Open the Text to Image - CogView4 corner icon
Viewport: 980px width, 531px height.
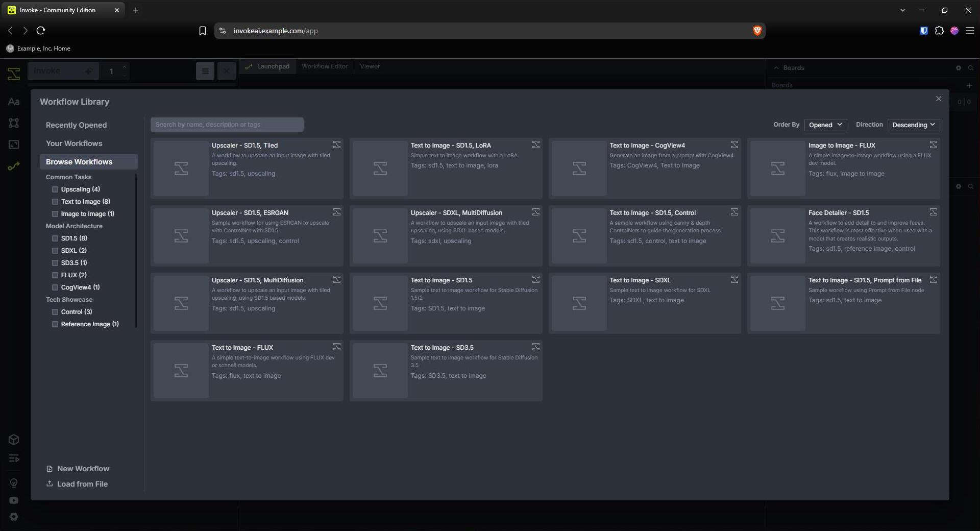click(x=734, y=145)
